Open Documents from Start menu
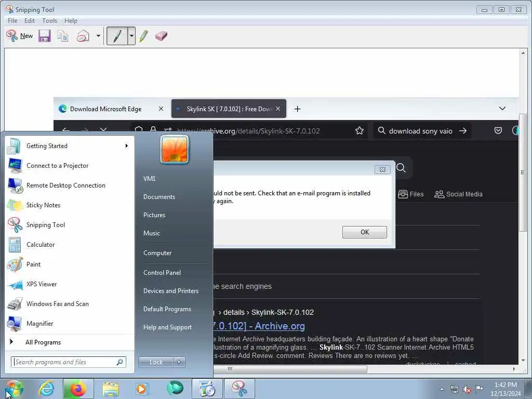532x399 pixels. [x=159, y=197]
